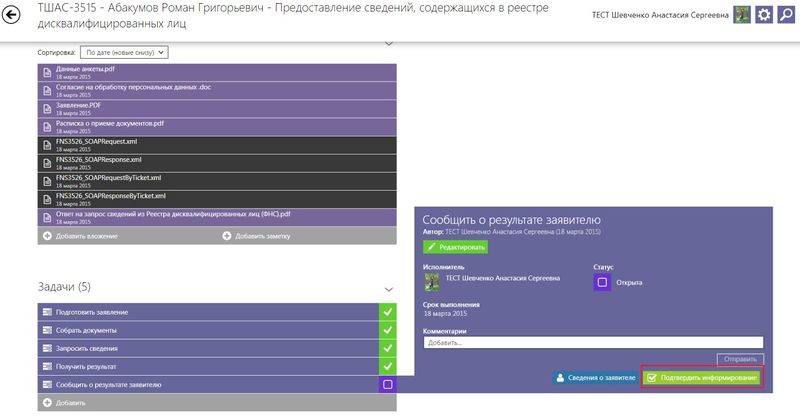Open FNS3526_SOAPRequest.xml attachment
The height and width of the screenshot is (418, 800).
(x=217, y=145)
